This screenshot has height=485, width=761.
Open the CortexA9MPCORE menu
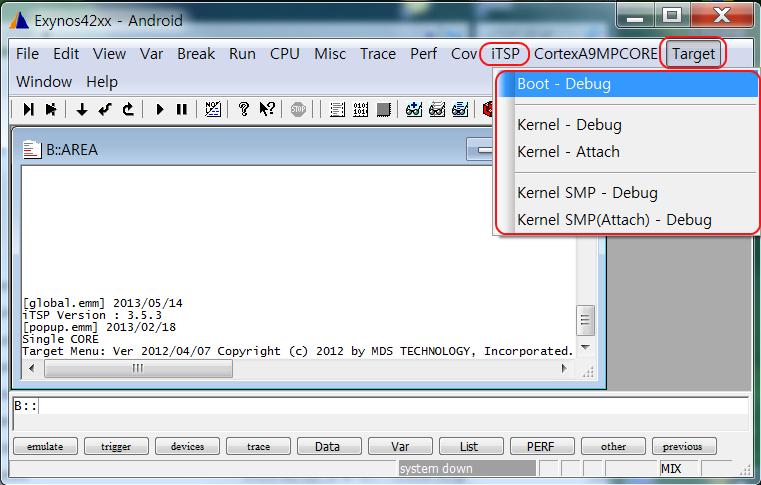596,54
